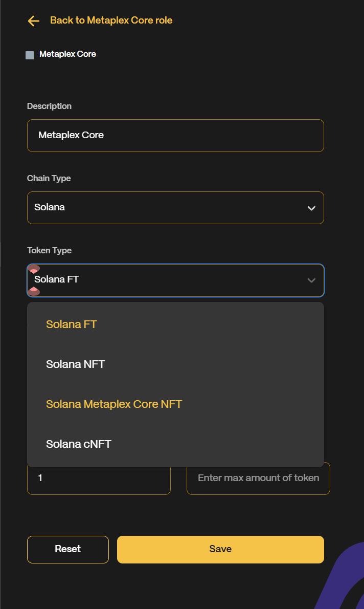Click the amount field showing "1"

(99, 478)
